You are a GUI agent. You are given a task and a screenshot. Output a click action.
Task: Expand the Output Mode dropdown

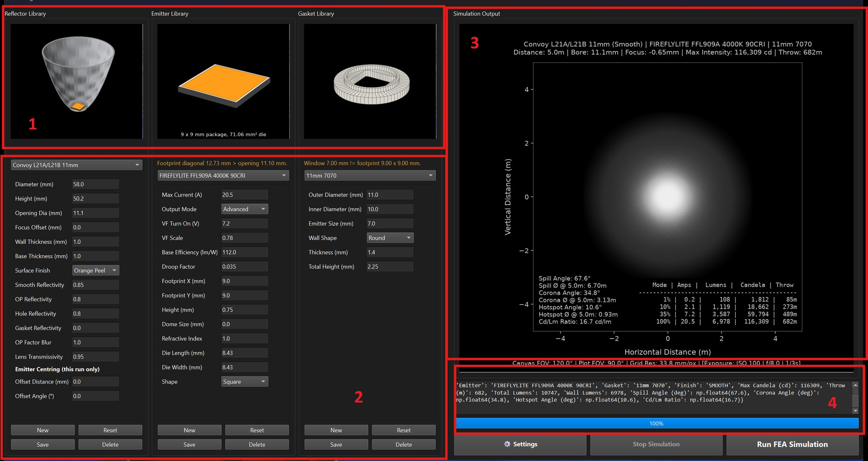click(245, 209)
